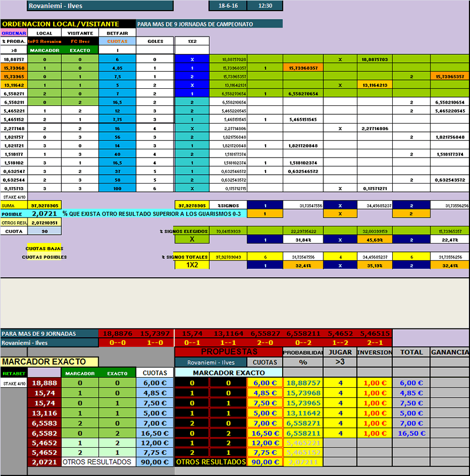Click the JUGAR column header

pos(340,352)
